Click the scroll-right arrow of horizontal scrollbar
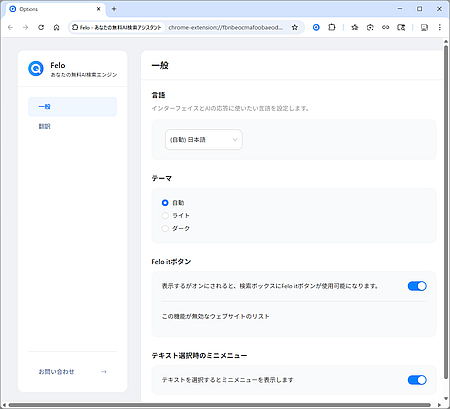Image resolution: width=450 pixels, height=409 pixels. click(439, 405)
